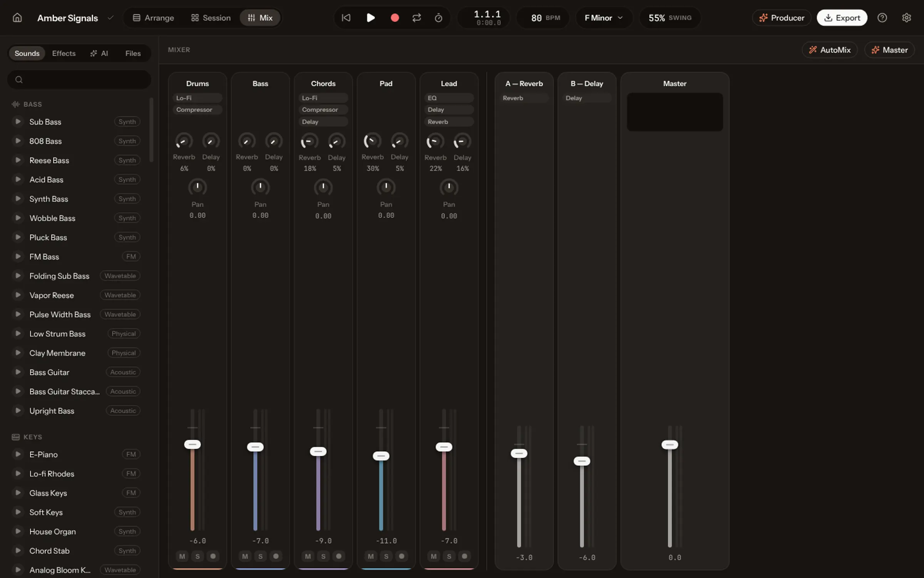Viewport: 924px width, 578px height.
Task: Open the help question-mark icon
Action: point(882,18)
